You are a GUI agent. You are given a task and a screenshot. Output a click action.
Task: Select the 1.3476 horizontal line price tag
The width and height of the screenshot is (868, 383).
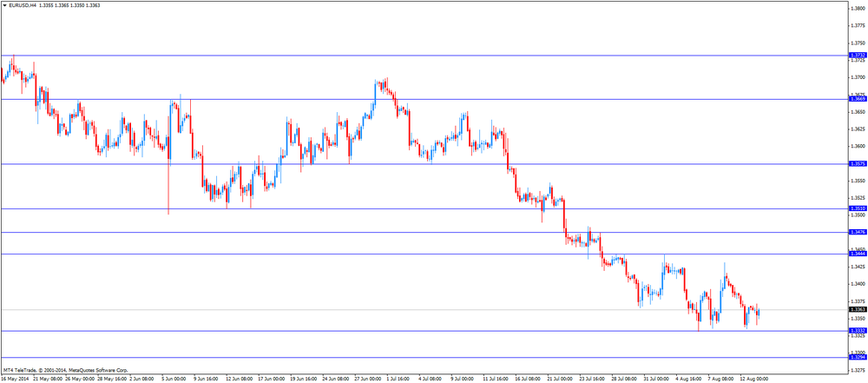858,232
